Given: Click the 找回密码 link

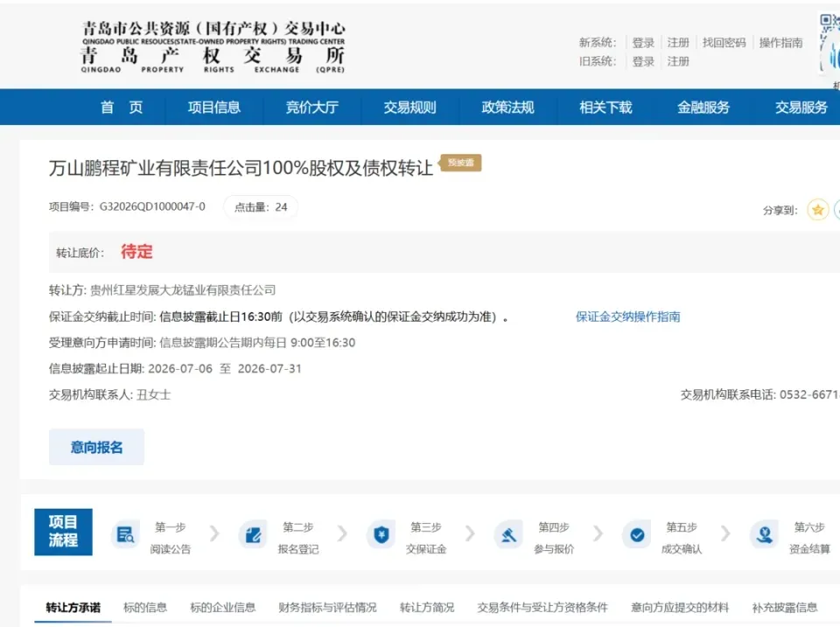Looking at the screenshot, I should [x=724, y=42].
